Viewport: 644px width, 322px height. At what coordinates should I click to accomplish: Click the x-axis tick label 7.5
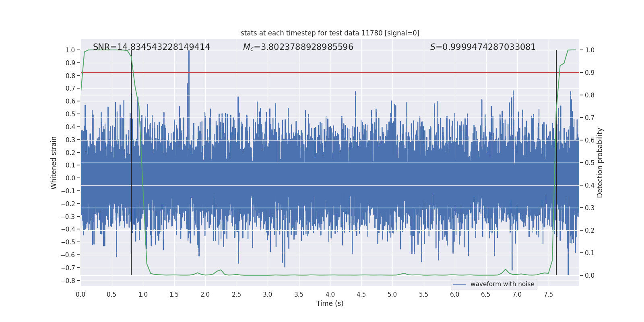[x=548, y=294]
